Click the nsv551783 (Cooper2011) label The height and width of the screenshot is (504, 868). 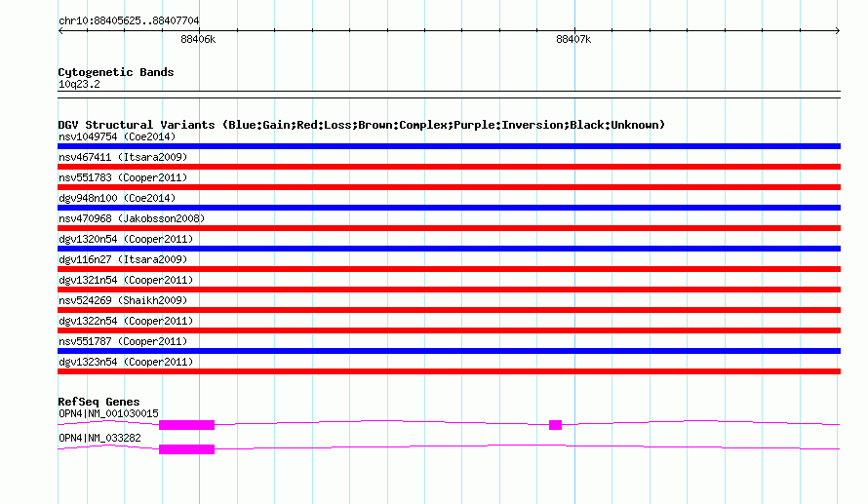tap(123, 177)
